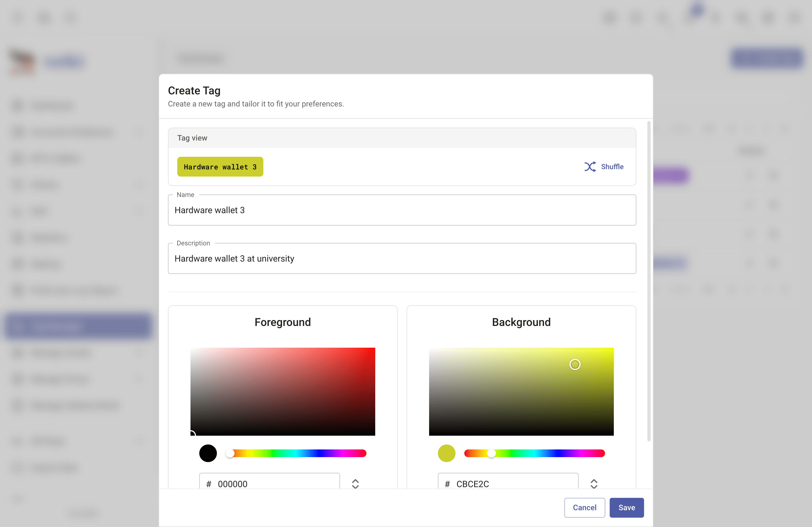Click the Foreground hue slider thumb
The image size is (812, 527).
click(x=230, y=453)
